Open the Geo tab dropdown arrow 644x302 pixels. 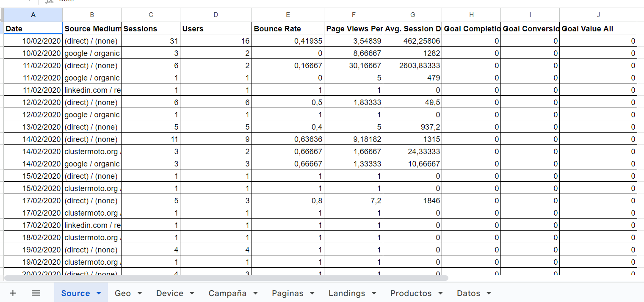tap(139, 293)
